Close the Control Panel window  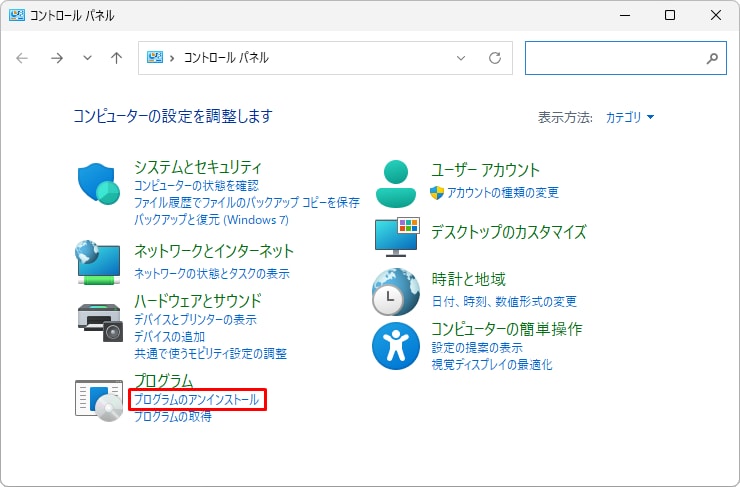click(715, 15)
